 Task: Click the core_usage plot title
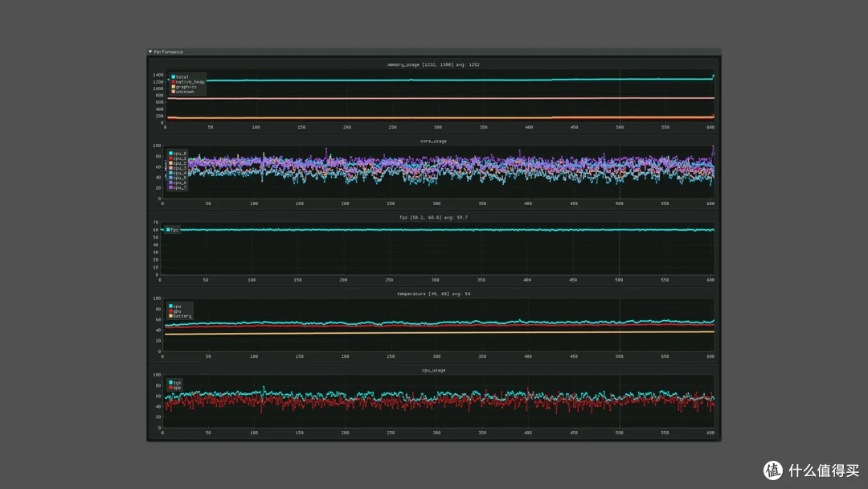pyautogui.click(x=433, y=142)
